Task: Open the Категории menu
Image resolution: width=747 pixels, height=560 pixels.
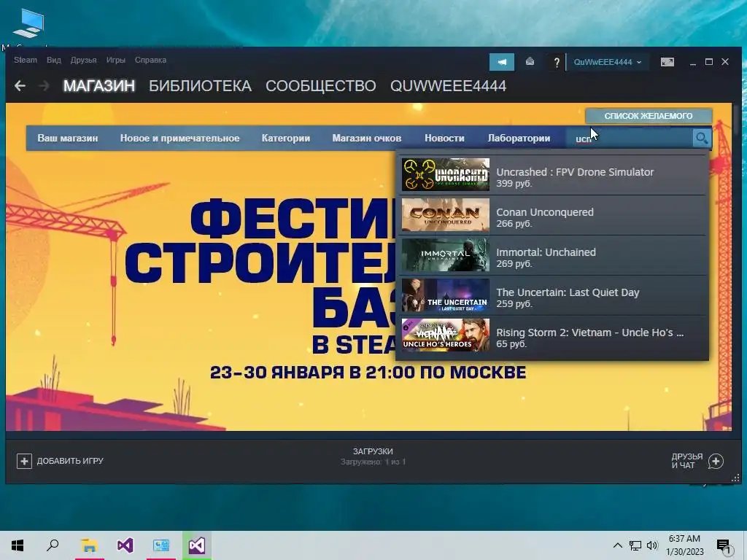Action: point(286,138)
